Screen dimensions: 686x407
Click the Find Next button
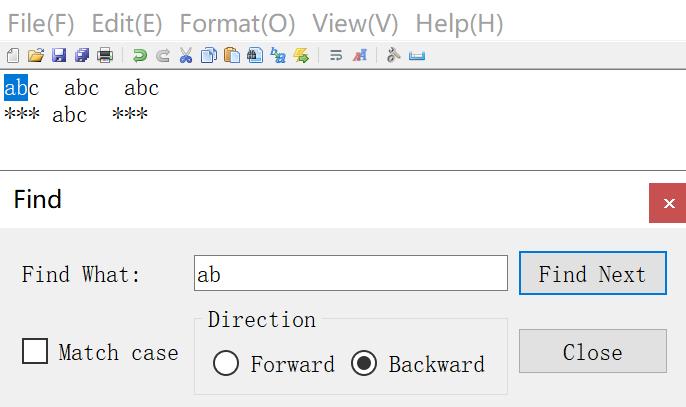(x=593, y=273)
